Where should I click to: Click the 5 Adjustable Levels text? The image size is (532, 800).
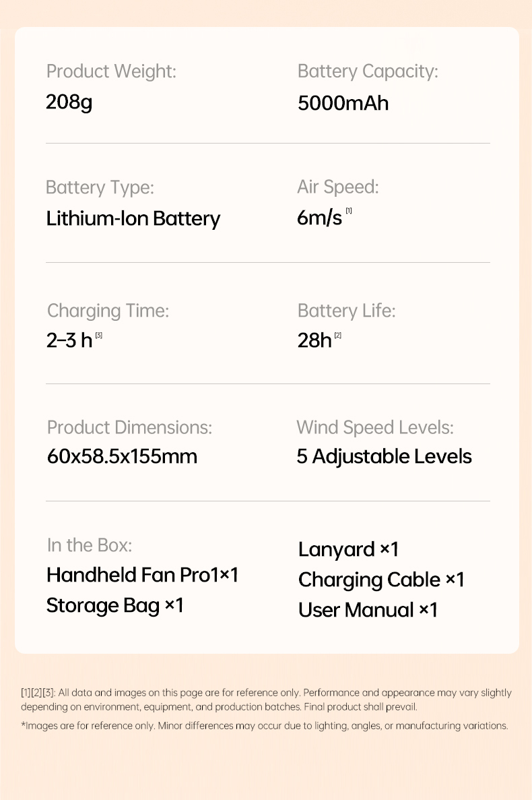(x=385, y=457)
